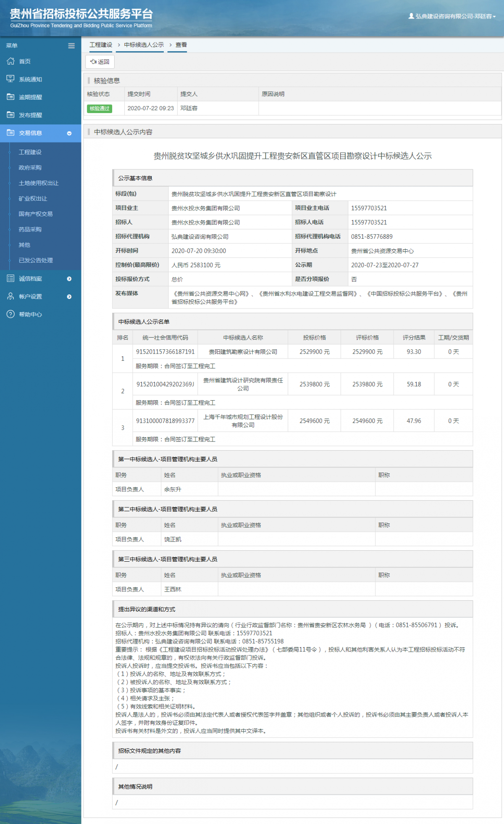Click project leader name 王西林
Screen dimensions: 504x824
(173, 590)
